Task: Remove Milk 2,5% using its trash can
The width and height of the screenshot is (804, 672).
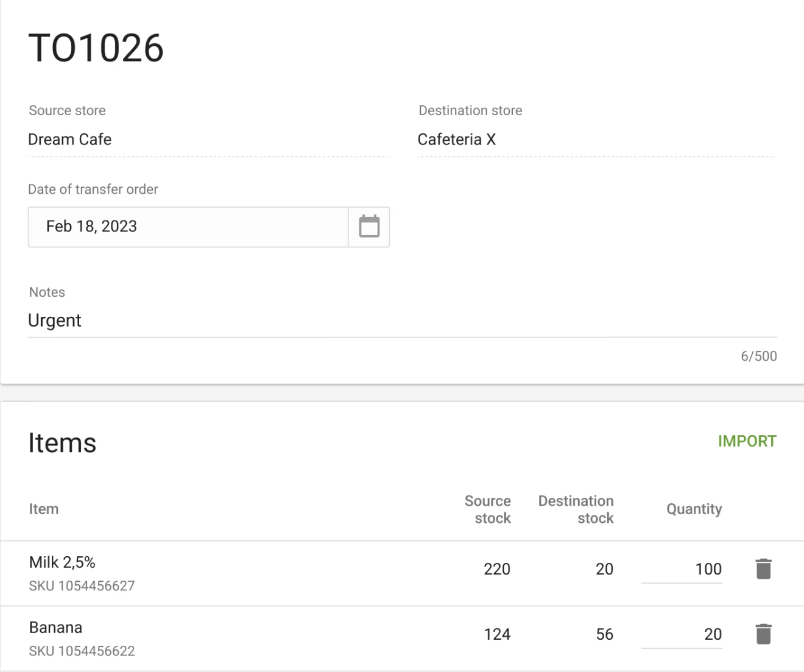Action: (763, 568)
